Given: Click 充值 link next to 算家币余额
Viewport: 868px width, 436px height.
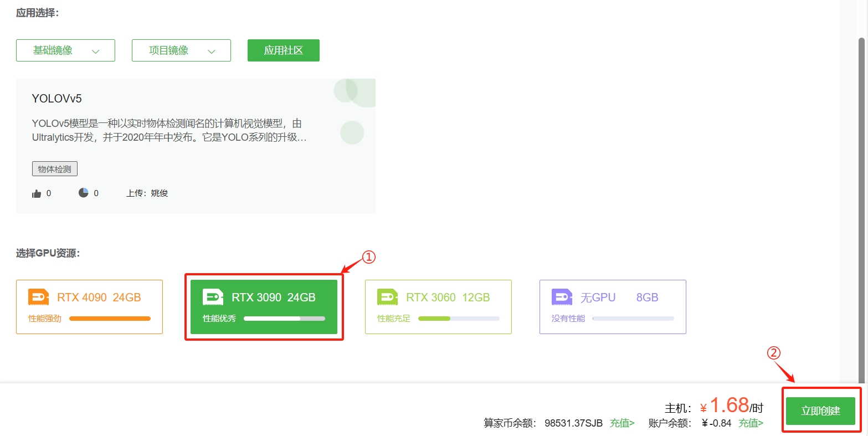Looking at the screenshot, I should point(622,423).
